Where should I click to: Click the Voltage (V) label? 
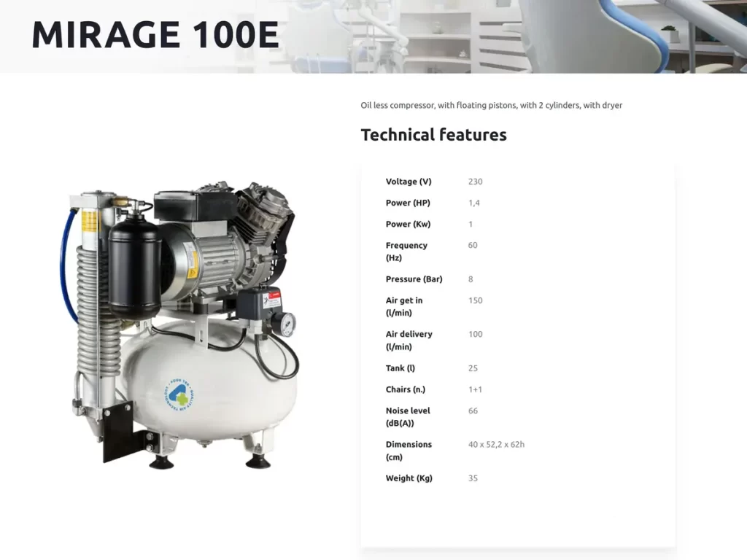click(409, 182)
